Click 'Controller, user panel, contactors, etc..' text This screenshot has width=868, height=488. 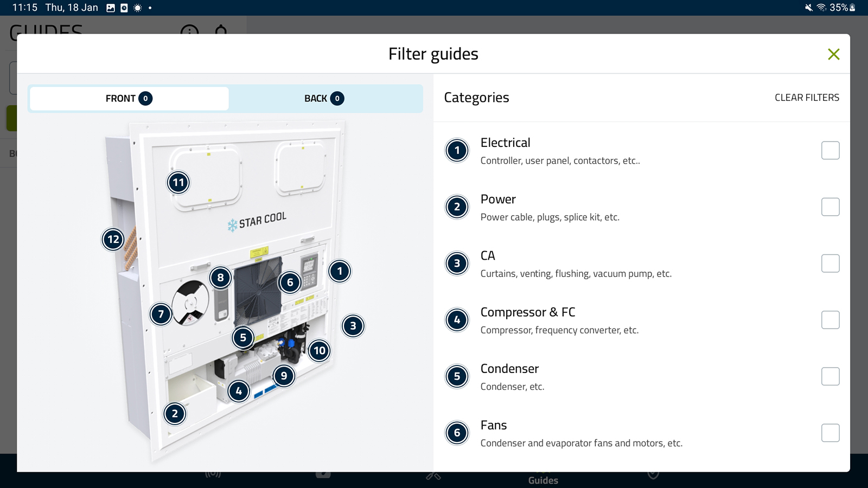[560, 161]
